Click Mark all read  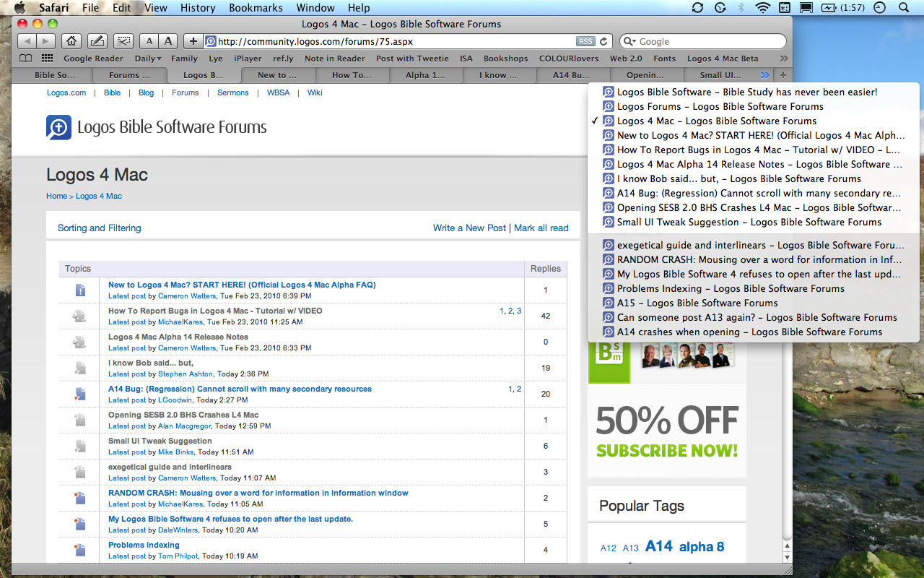pos(541,228)
